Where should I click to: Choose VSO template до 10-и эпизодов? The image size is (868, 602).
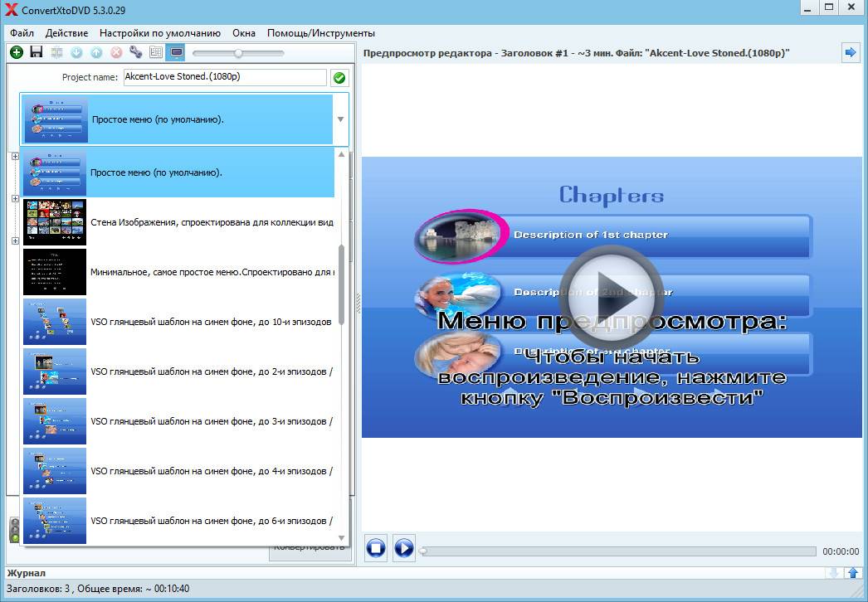pyautogui.click(x=178, y=322)
